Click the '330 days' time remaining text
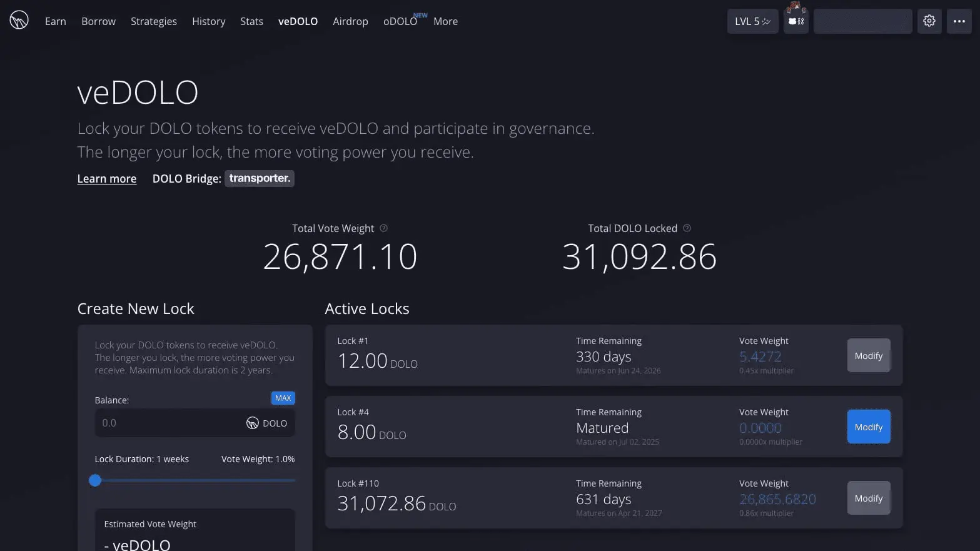 pos(604,357)
